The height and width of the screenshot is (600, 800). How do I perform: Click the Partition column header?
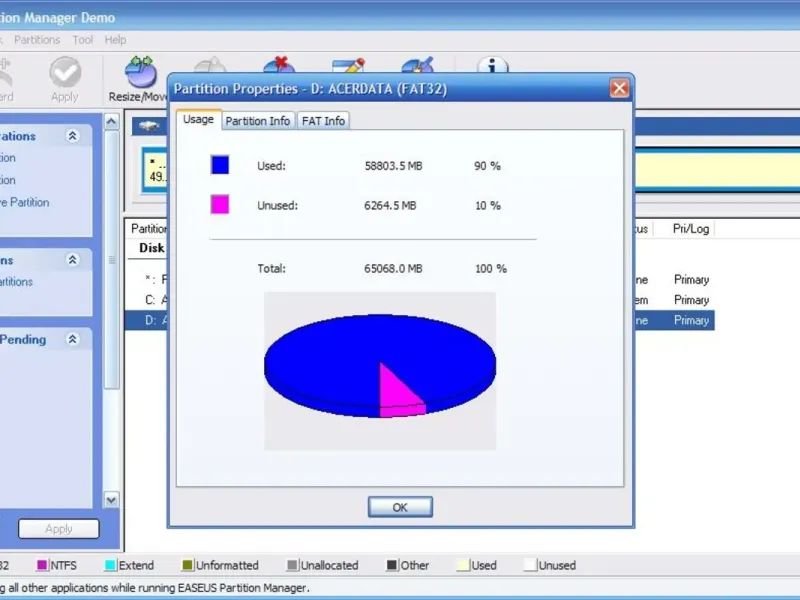click(148, 229)
